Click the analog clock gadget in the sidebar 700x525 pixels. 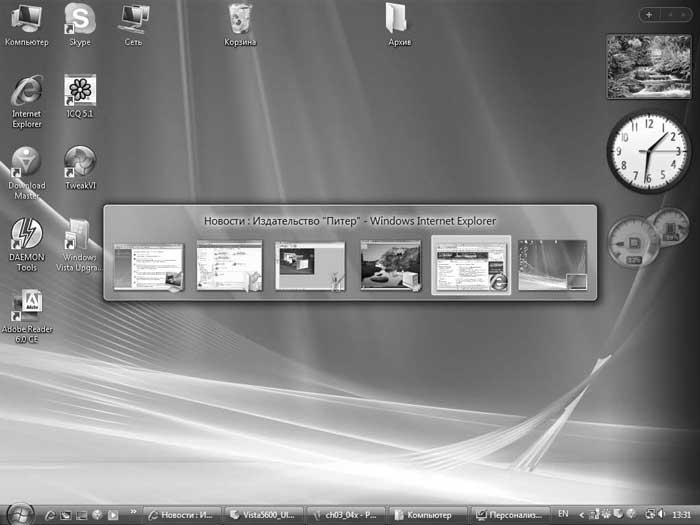pos(647,151)
